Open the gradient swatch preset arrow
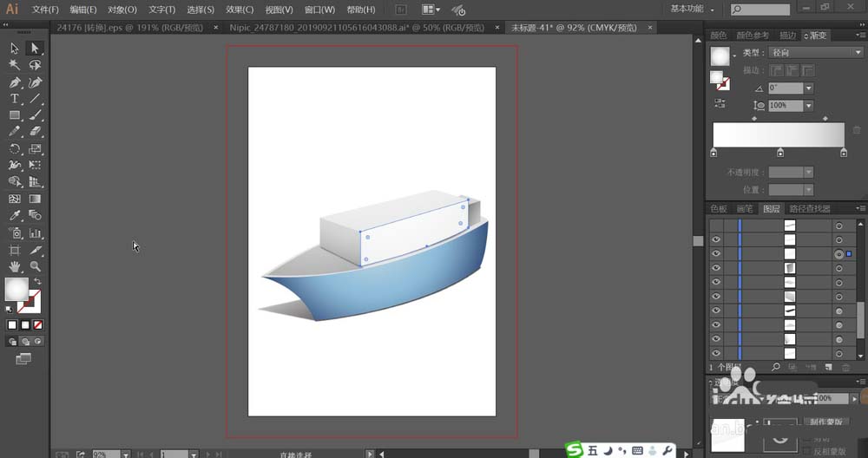The height and width of the screenshot is (458, 868). coord(734,56)
